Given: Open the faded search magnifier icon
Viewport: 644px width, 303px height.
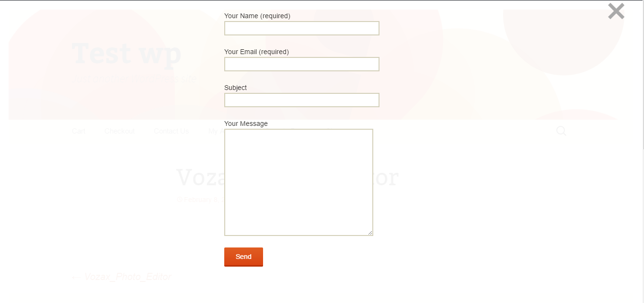Looking at the screenshot, I should pyautogui.click(x=561, y=131).
